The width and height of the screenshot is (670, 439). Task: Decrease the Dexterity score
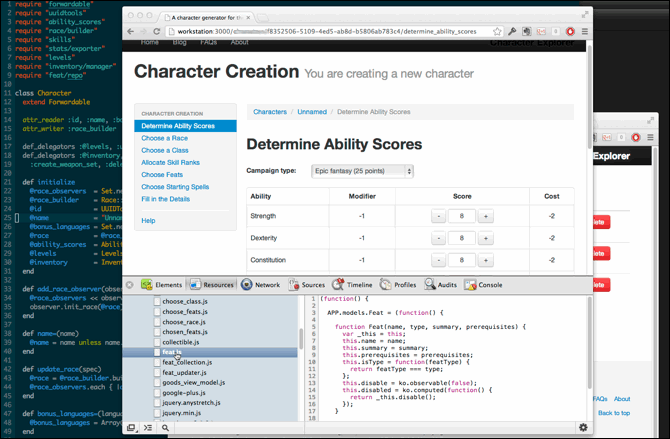(x=438, y=238)
